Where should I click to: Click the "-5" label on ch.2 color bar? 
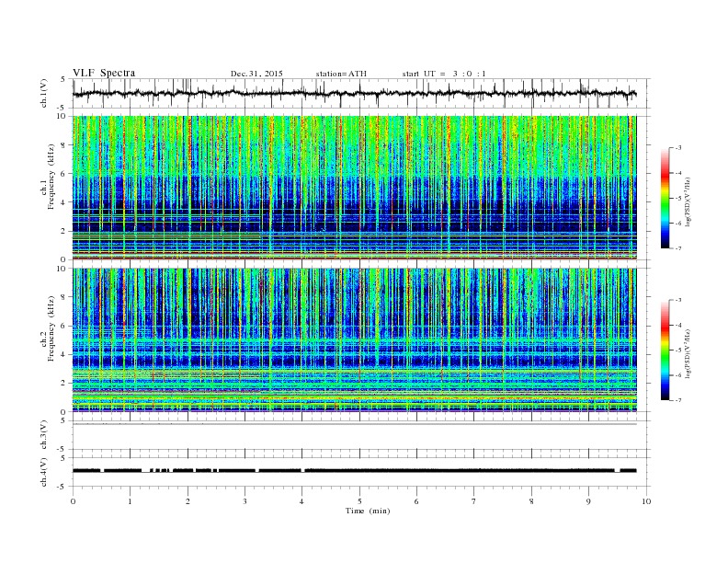(677, 350)
